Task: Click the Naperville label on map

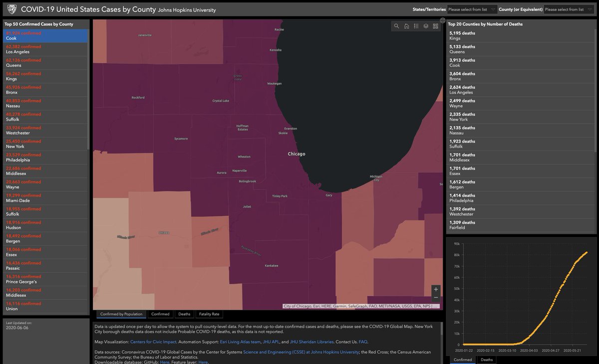Action: tap(240, 171)
